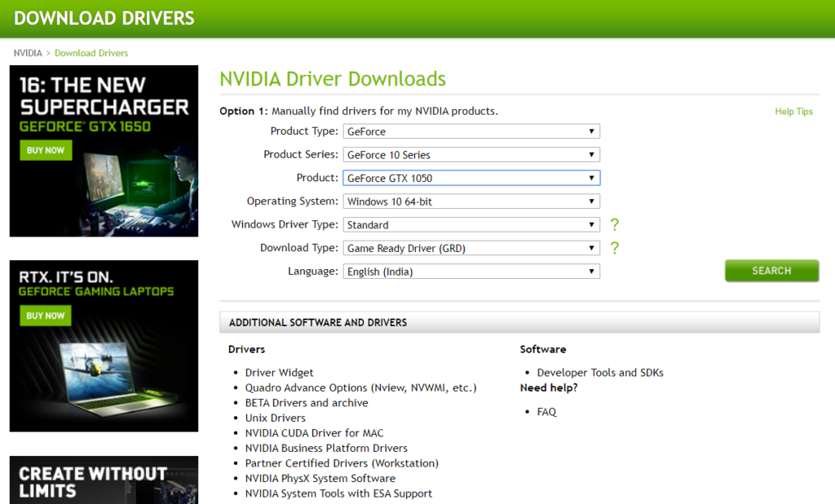
Task: Open help for Download Type question mark
Action: [615, 248]
